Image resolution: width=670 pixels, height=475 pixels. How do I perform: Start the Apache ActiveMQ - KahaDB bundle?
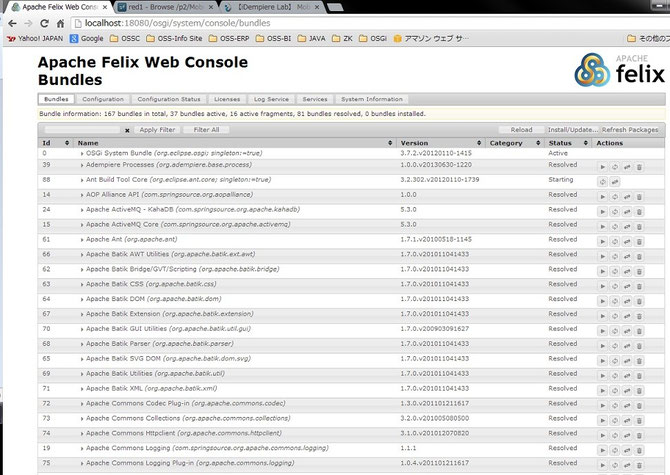coord(602,212)
